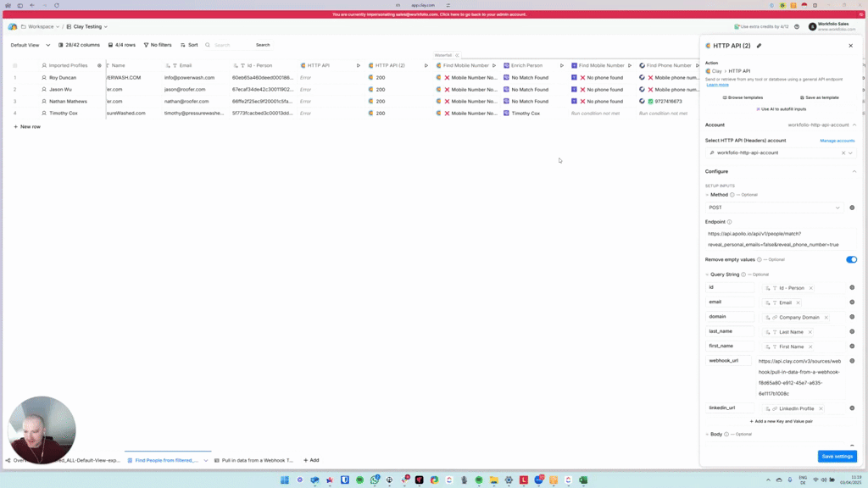Viewport: 868px width, 488px height.
Task: Run the HTTP API (2) column play icon
Action: click(426, 65)
